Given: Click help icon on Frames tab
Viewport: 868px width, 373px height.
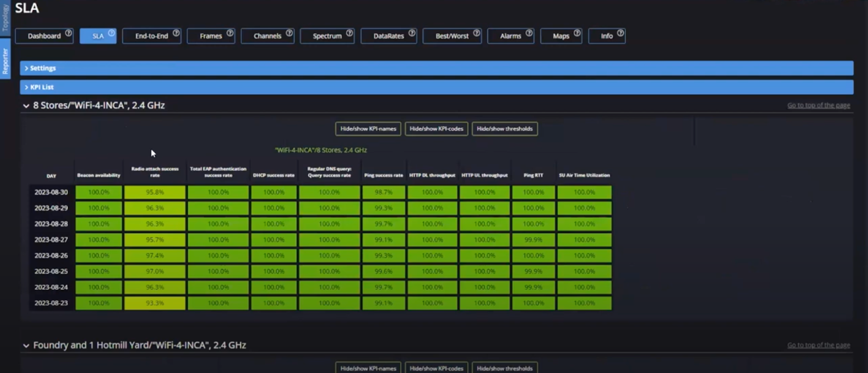Looking at the screenshot, I should 230,33.
